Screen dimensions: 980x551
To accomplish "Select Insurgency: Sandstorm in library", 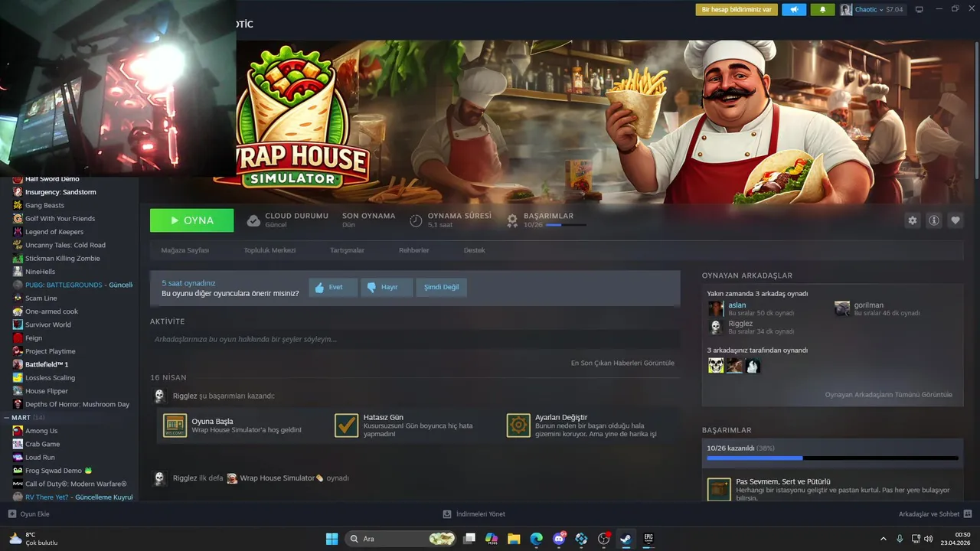I will click(x=60, y=192).
